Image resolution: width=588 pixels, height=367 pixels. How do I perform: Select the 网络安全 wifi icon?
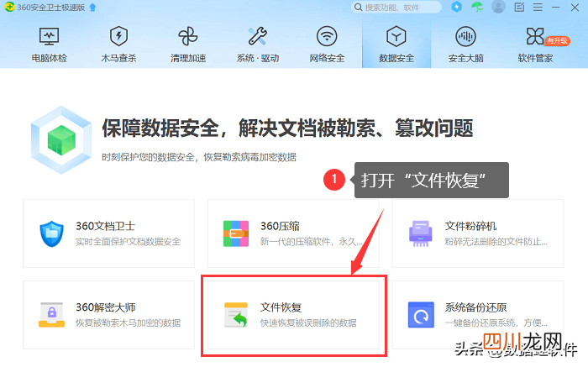[x=327, y=36]
